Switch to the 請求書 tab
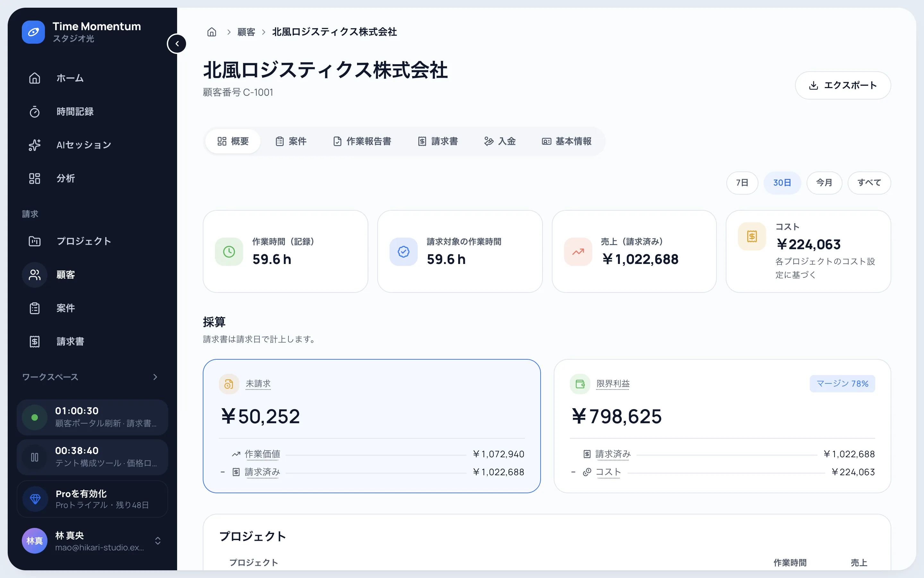 tap(438, 141)
